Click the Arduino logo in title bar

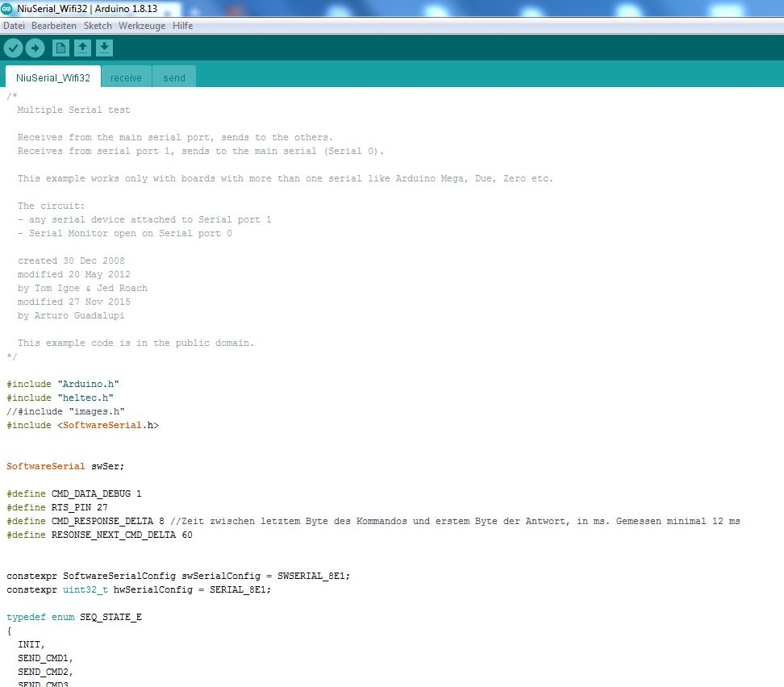click(x=7, y=8)
